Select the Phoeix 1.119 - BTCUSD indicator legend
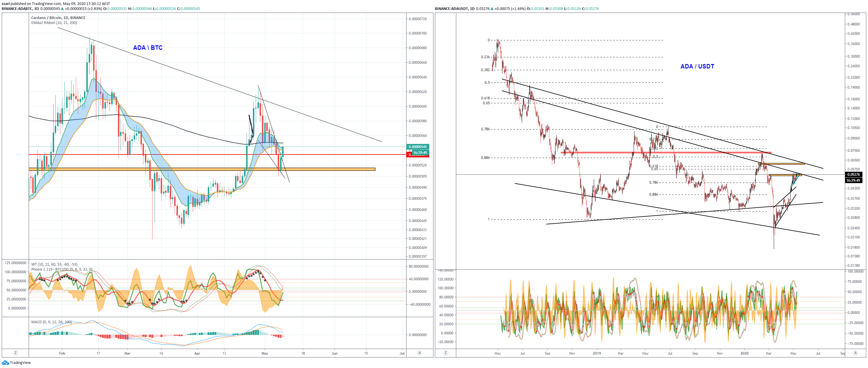Viewport: 868px width, 368px height. tap(62, 269)
